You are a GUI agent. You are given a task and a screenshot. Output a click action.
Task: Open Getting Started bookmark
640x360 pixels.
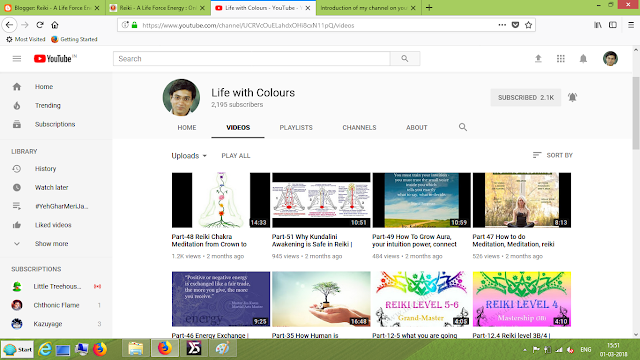pos(74,39)
